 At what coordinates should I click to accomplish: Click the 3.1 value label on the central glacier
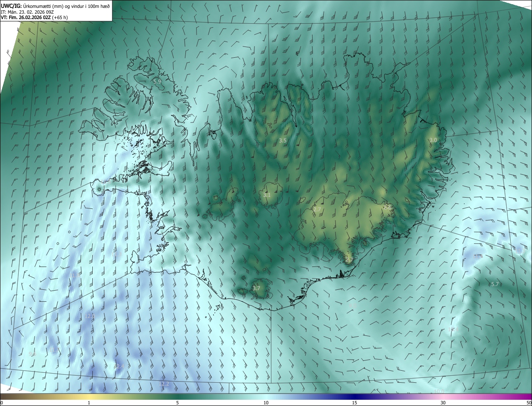[x=267, y=195]
